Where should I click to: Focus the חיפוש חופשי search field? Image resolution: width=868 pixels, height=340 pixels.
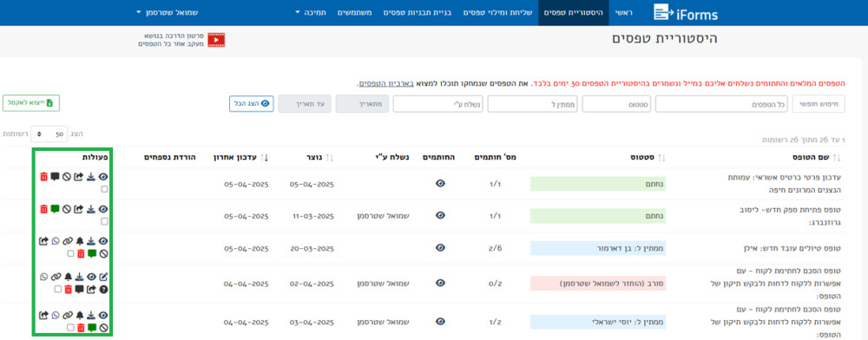pyautogui.click(x=819, y=104)
